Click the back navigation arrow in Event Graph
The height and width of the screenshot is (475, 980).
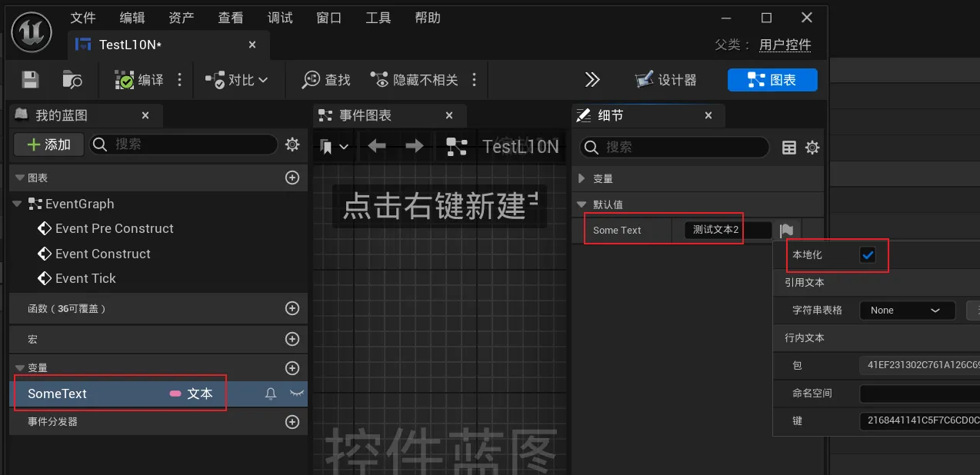click(x=376, y=144)
